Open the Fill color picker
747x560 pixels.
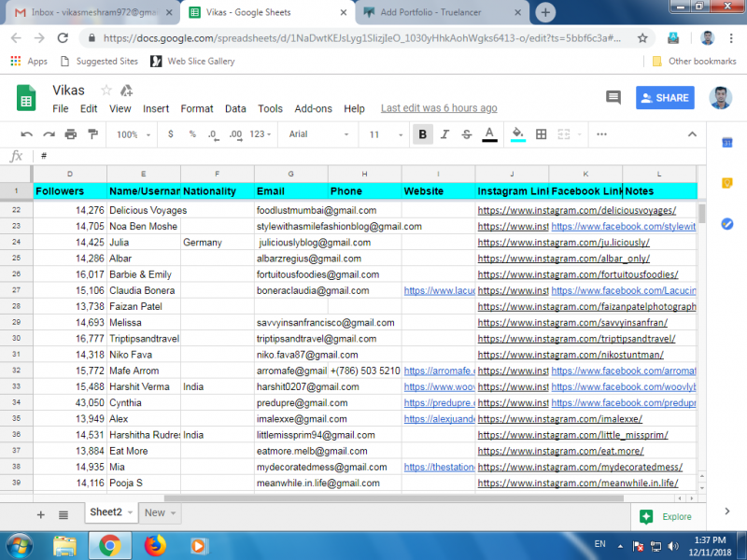(x=518, y=133)
